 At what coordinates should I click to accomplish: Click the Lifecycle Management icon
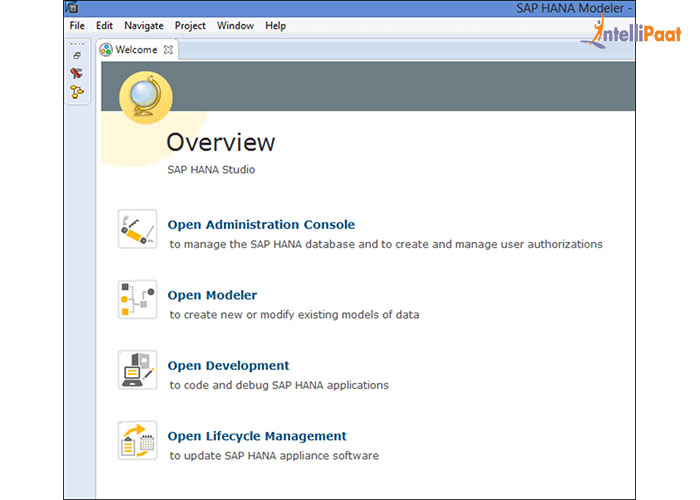coord(138,441)
